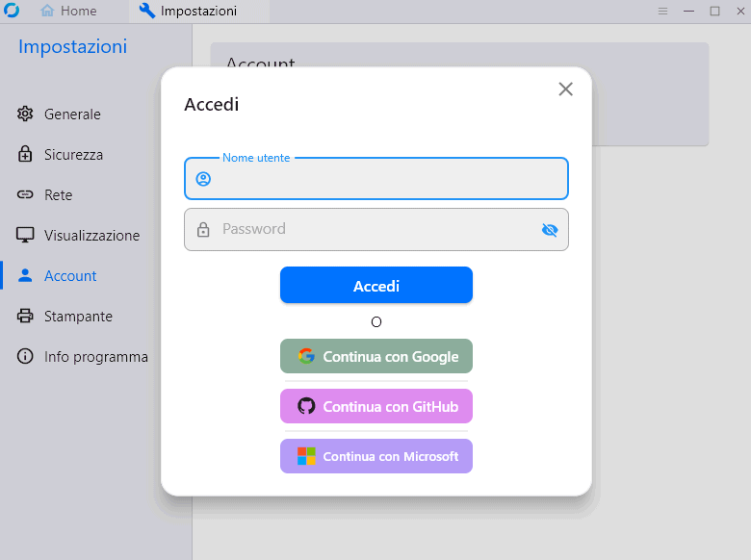Image resolution: width=751 pixels, height=560 pixels.
Task: Click the padlock icon beside Sicurezza
Action: [x=25, y=154]
